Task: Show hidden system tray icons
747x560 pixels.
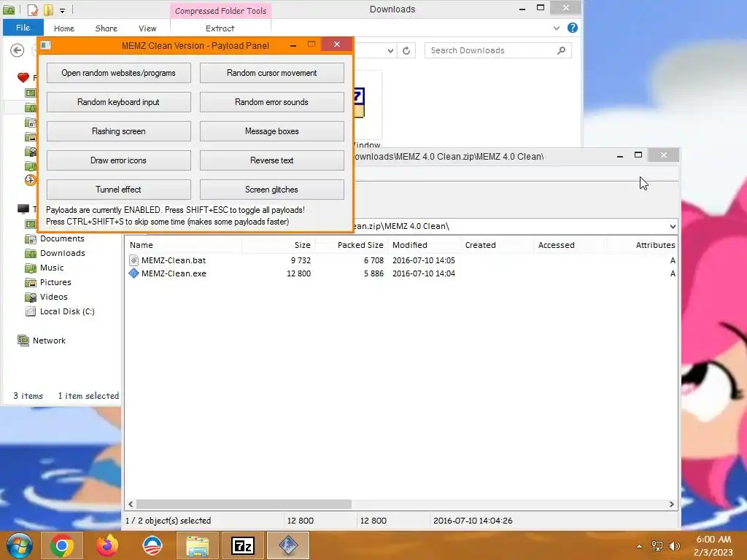Action: coord(639,546)
